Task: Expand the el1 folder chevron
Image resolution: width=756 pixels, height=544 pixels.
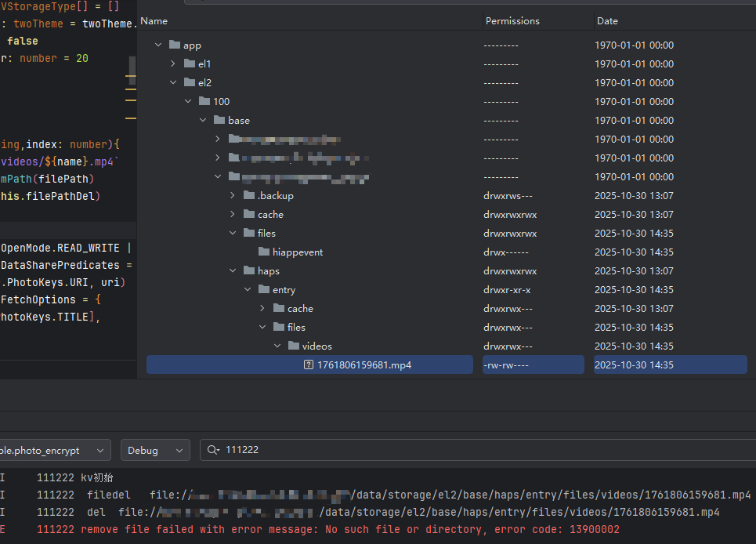Action: 173,63
